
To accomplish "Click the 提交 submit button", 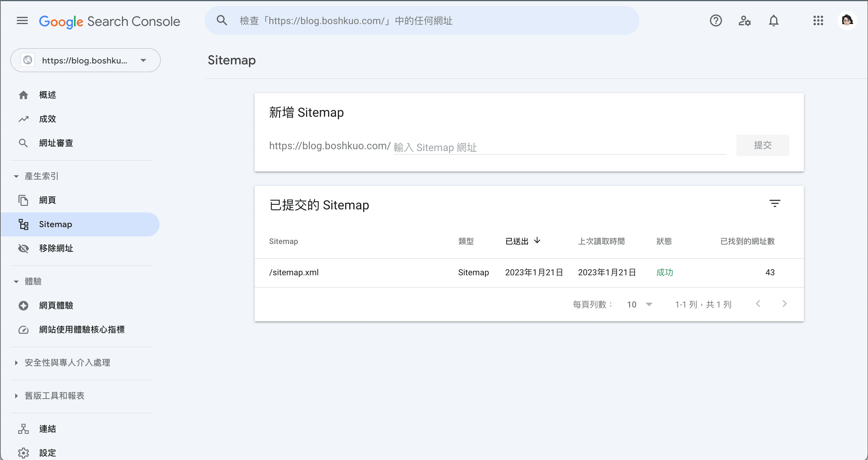I will tap(763, 145).
